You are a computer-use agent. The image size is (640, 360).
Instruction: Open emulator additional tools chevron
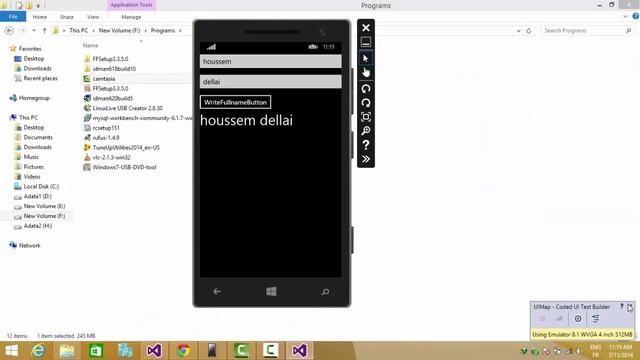[366, 159]
